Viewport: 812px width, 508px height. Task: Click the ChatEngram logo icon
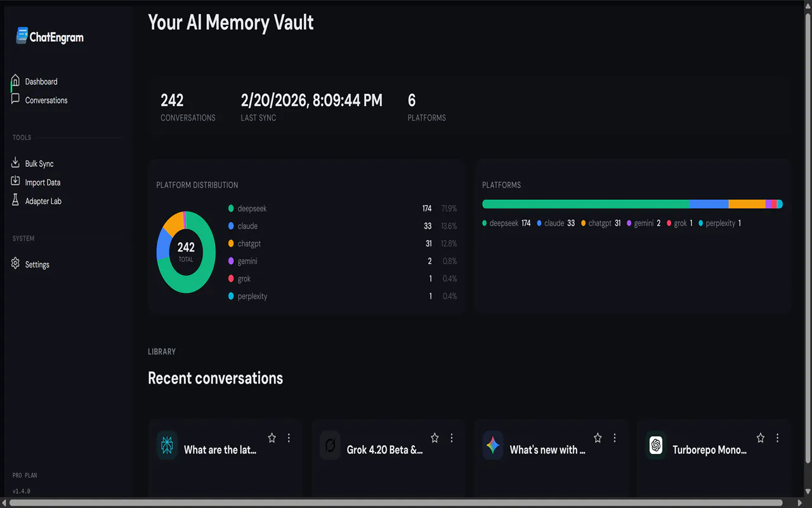click(22, 36)
